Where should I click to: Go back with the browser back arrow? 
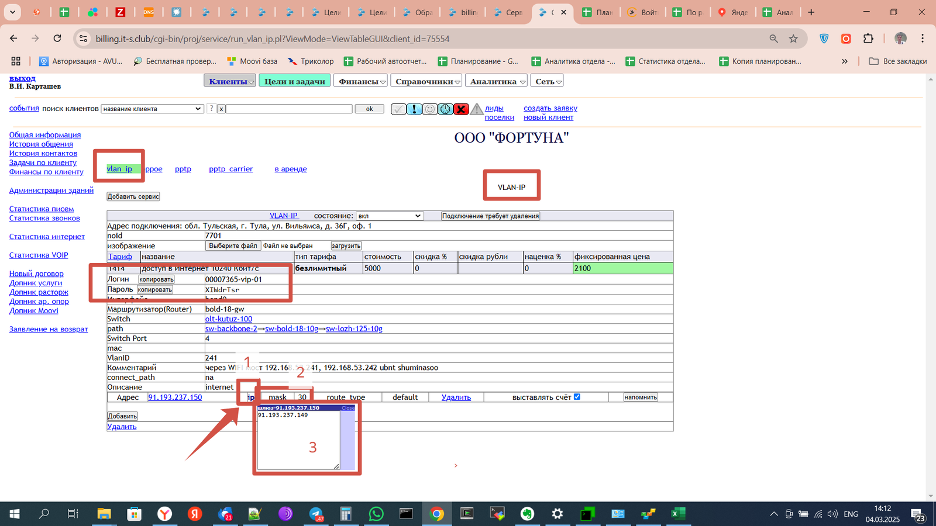(x=14, y=38)
